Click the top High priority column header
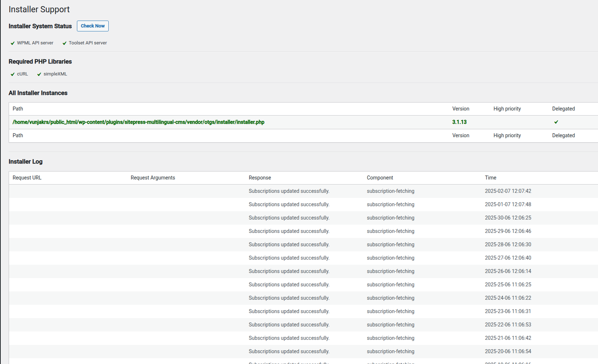The image size is (598, 364). pos(507,109)
